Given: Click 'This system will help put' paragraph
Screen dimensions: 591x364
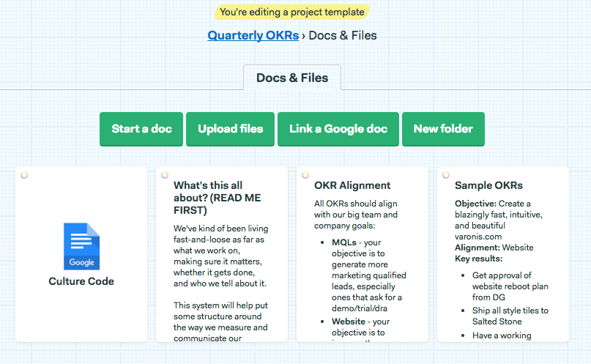Looking at the screenshot, I should click(x=221, y=322).
